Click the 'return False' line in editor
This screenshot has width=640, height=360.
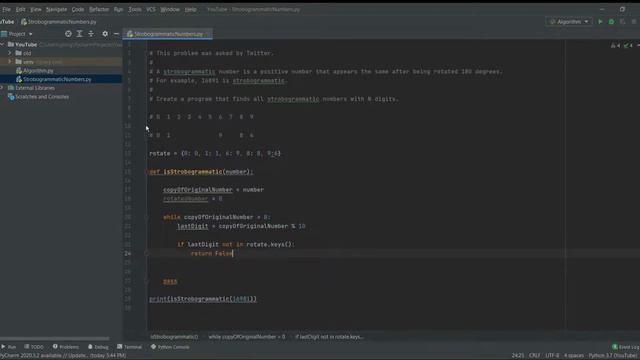pyautogui.click(x=212, y=253)
